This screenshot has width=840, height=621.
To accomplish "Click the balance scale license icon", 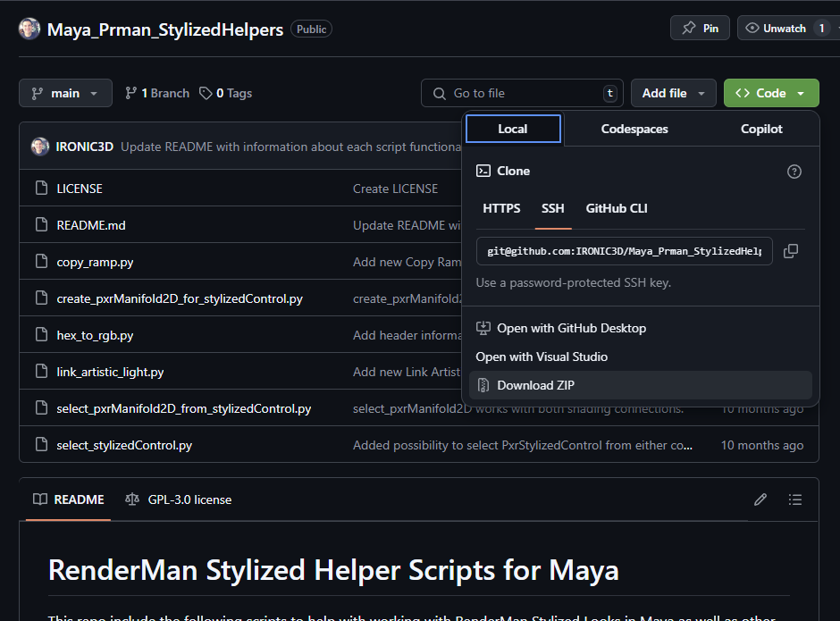I will pos(131,499).
